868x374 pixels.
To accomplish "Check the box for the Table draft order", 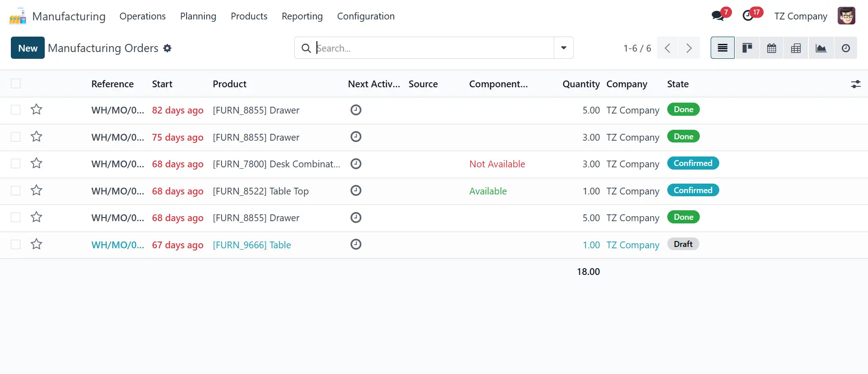I will 16,245.
